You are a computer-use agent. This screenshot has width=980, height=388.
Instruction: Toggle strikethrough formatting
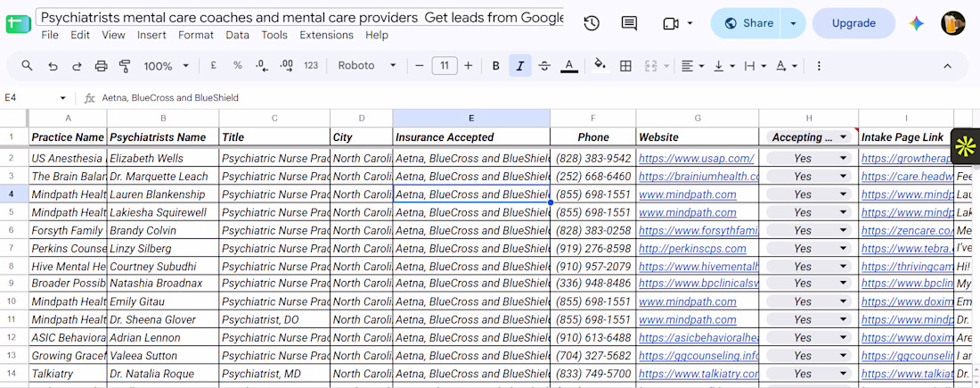point(544,66)
